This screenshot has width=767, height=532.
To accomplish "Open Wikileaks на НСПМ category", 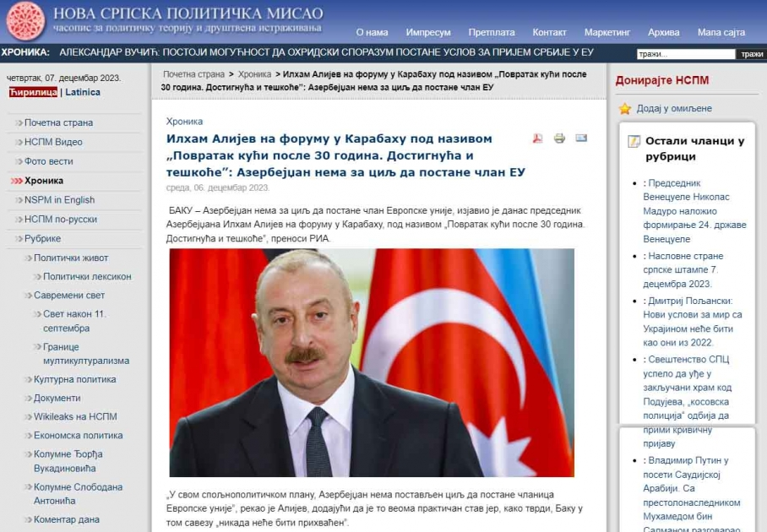I will coord(75,416).
